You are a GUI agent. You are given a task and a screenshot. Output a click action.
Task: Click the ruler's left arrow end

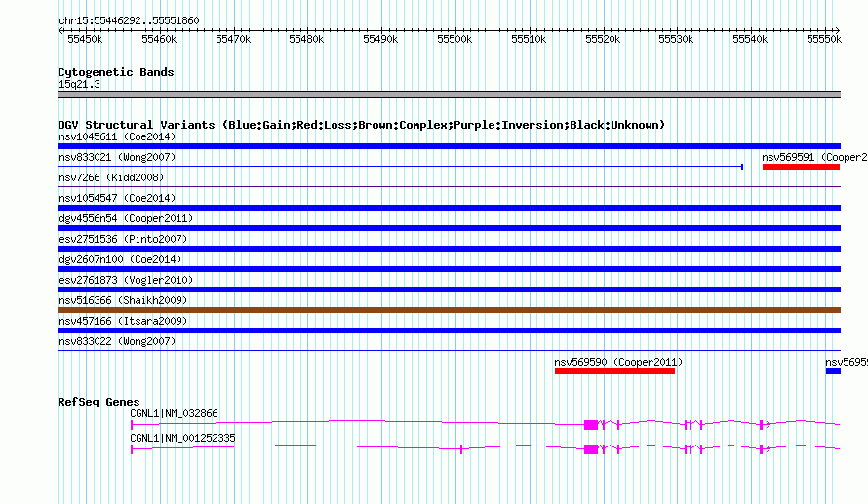coord(60,31)
